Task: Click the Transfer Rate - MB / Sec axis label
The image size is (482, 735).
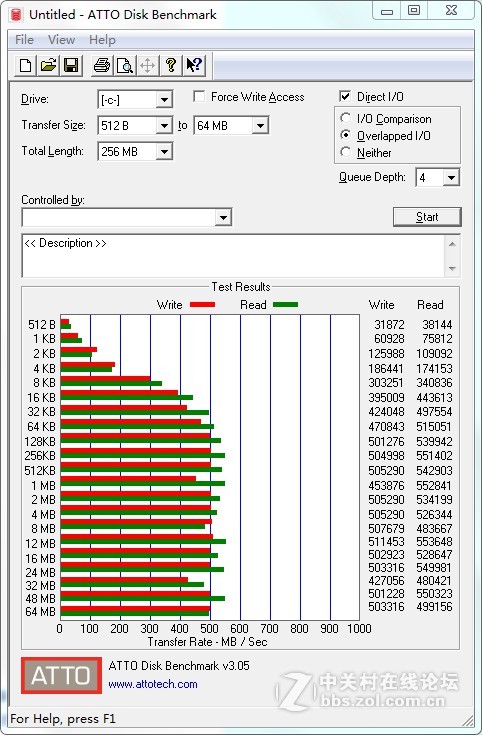Action: 207,642
